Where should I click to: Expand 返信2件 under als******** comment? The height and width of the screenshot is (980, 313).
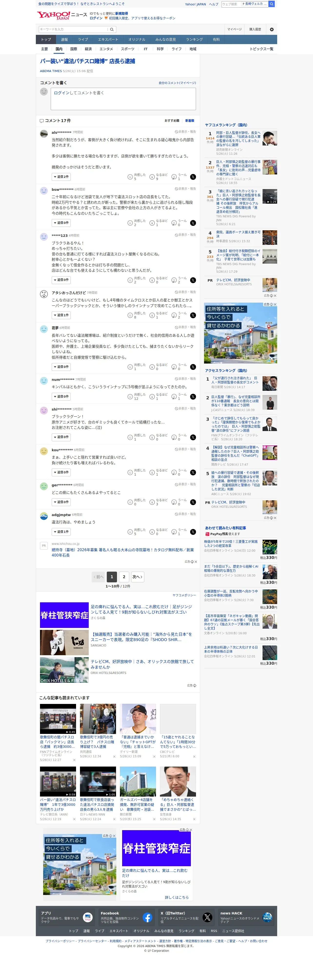click(61, 177)
